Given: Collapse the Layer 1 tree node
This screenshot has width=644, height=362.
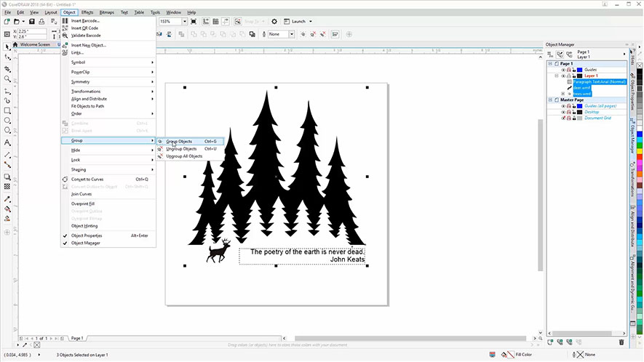Looking at the screenshot, I should [x=557, y=76].
